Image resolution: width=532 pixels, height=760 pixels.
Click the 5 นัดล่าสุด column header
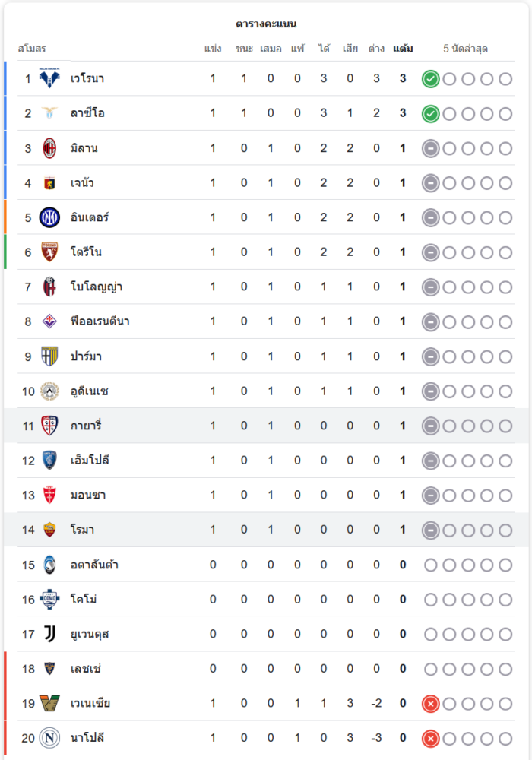click(466, 49)
